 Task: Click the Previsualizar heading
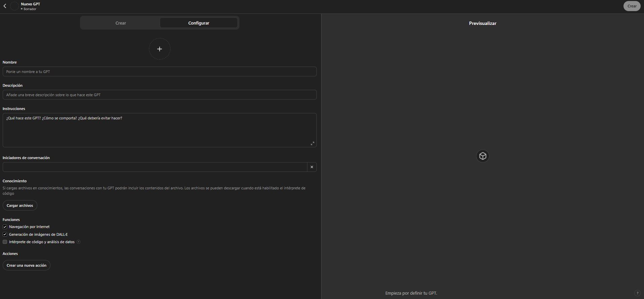pos(483,23)
